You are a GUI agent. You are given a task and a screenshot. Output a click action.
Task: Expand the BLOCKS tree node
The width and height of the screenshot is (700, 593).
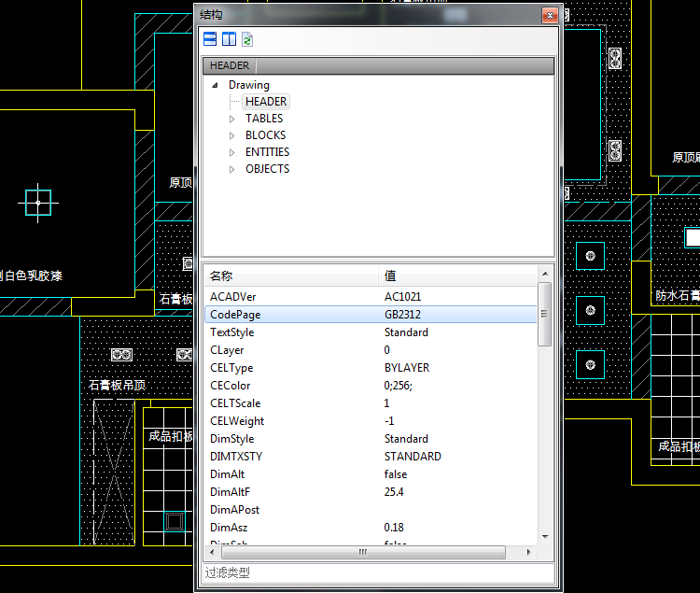tap(231, 135)
